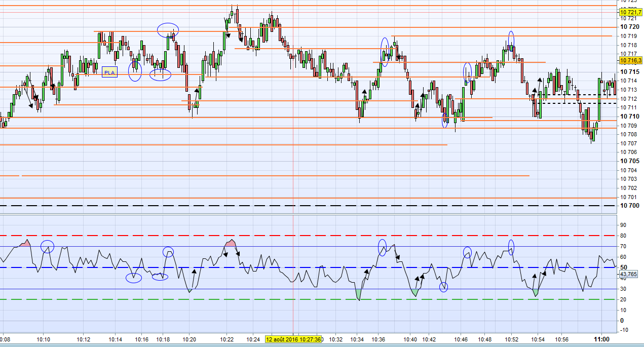Click the 10:14 time axis label
Viewport: 644px width, 347px height.
[x=116, y=339]
